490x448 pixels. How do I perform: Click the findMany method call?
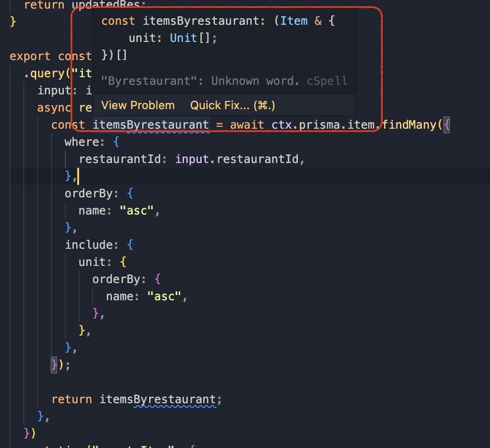408,125
